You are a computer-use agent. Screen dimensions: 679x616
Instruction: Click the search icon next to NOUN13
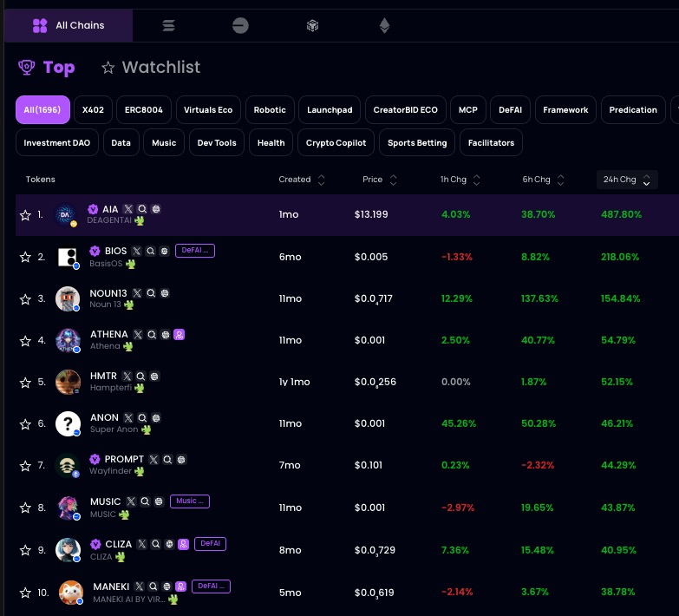(x=150, y=292)
